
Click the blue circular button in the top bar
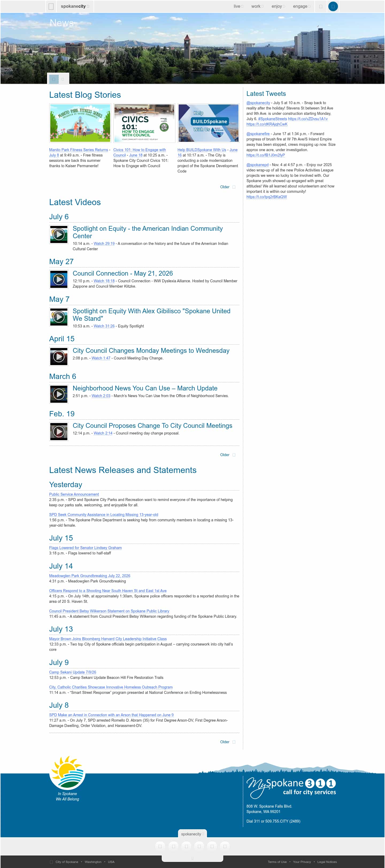point(333,6)
